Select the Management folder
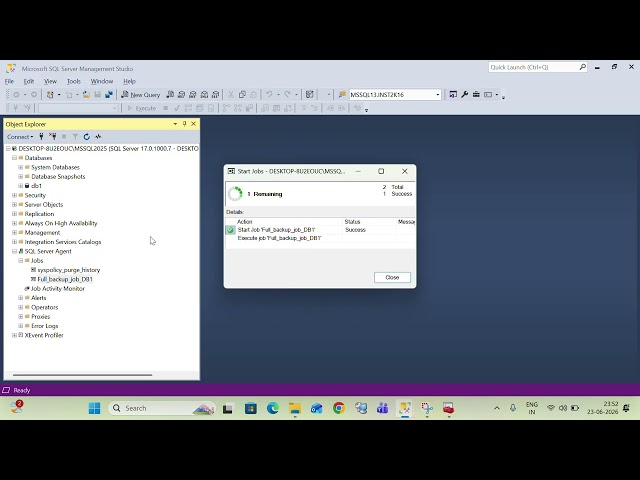This screenshot has height=480, width=640. click(42, 233)
